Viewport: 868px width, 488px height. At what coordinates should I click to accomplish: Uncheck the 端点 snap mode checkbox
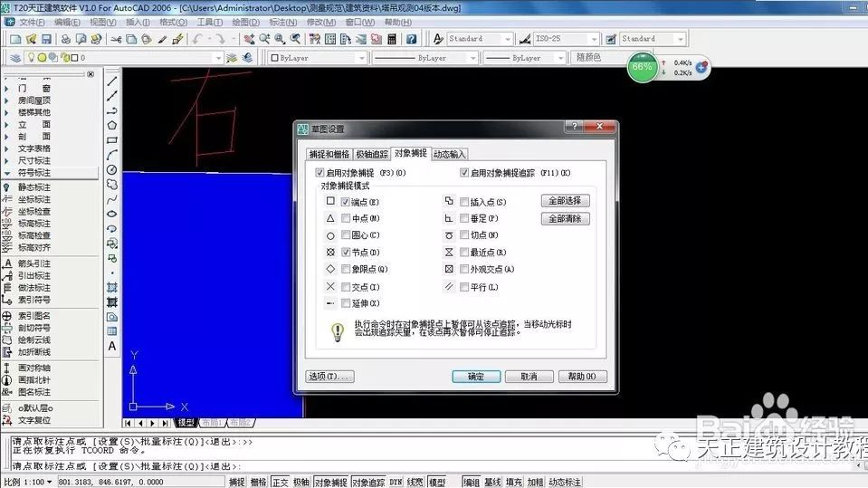(x=346, y=202)
